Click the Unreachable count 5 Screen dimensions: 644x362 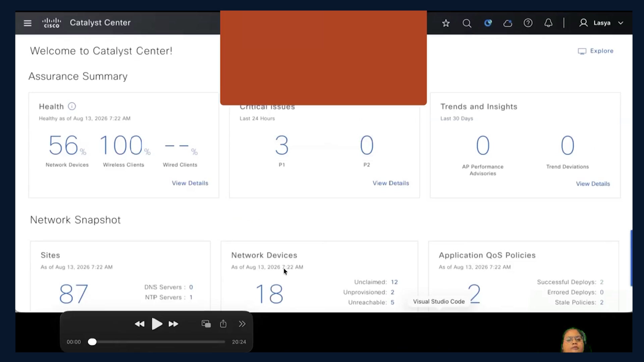392,302
